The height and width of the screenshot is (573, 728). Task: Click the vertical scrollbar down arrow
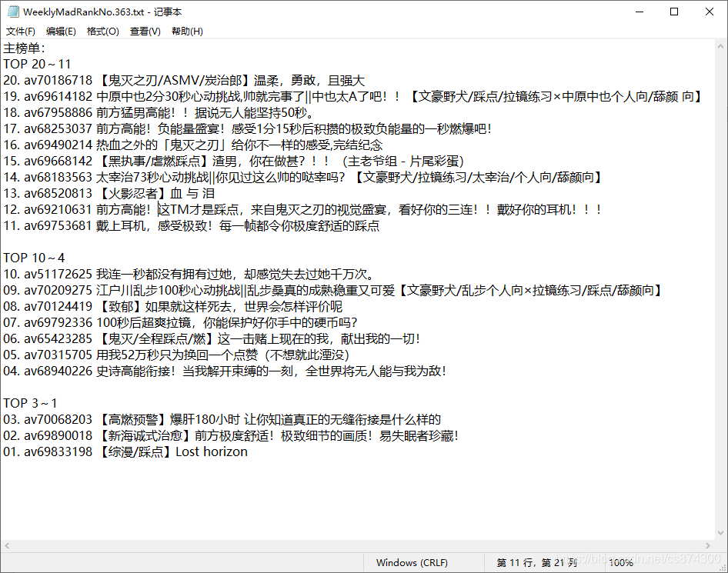pyautogui.click(x=720, y=533)
